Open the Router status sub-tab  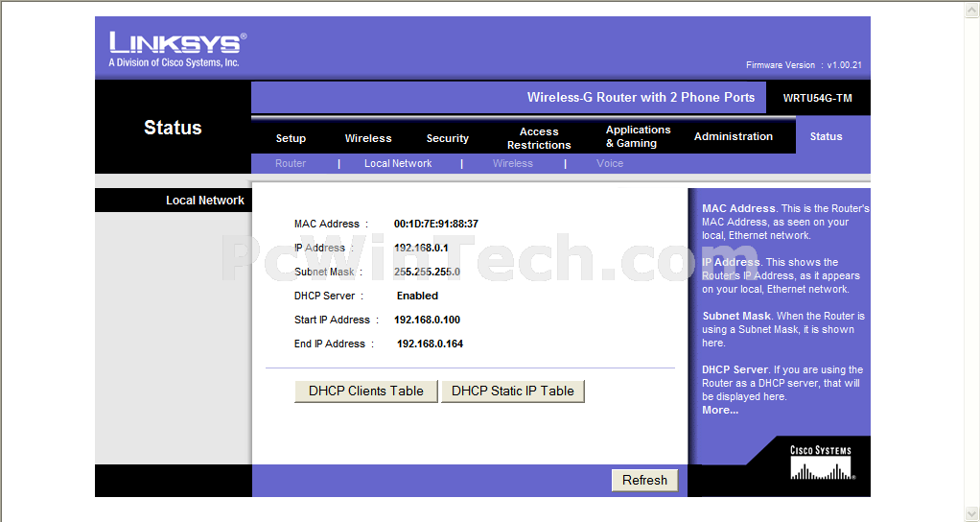point(291,163)
